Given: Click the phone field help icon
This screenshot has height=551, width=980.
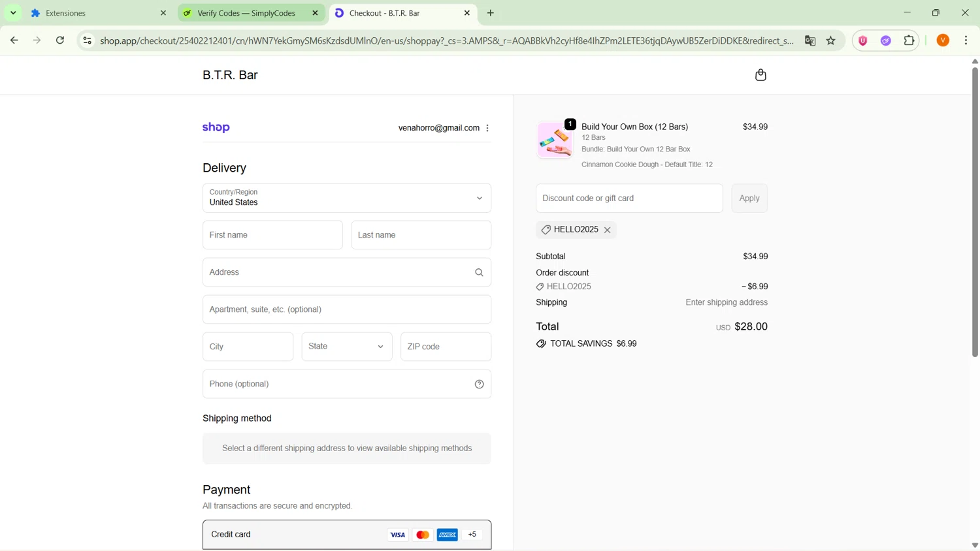Looking at the screenshot, I should tap(479, 384).
